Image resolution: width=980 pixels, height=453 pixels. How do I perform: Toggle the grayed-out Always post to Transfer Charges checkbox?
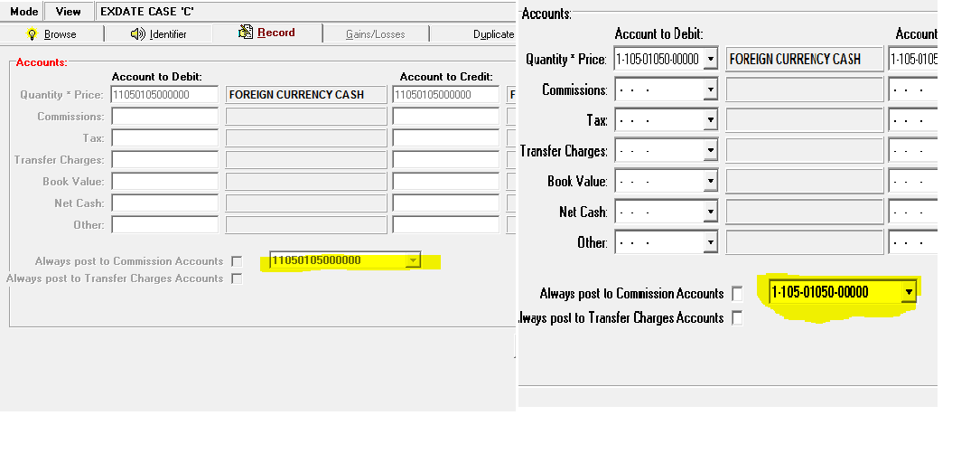[237, 278]
